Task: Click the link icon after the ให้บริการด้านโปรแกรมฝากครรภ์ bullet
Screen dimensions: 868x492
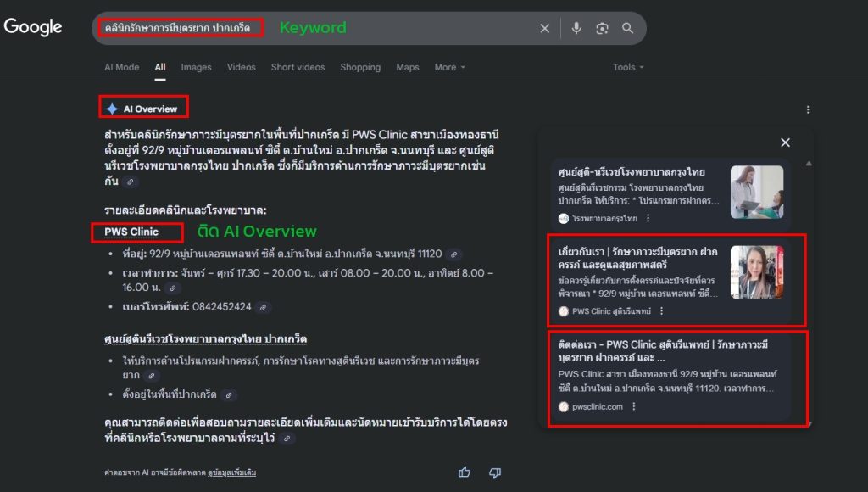Action: [x=151, y=376]
